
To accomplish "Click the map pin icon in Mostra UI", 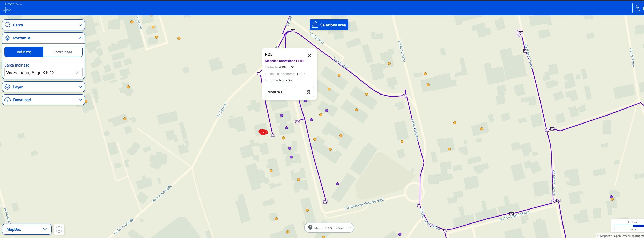I will pos(308,92).
